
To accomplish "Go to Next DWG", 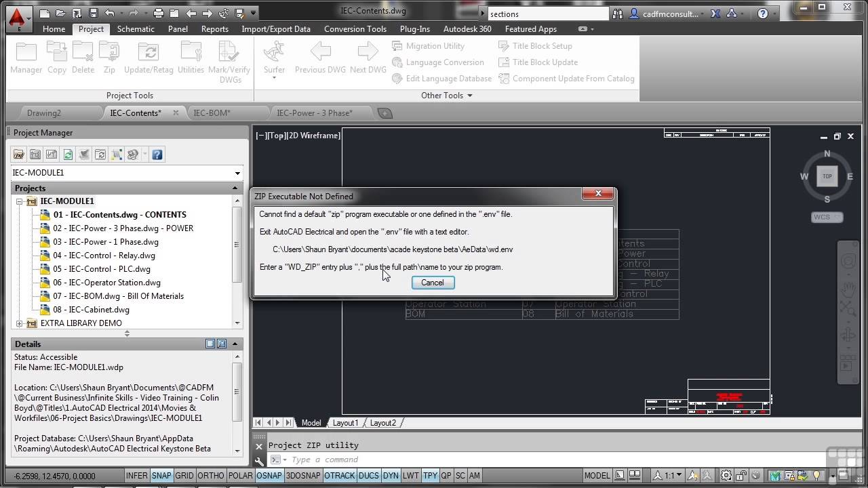I will pyautogui.click(x=368, y=58).
